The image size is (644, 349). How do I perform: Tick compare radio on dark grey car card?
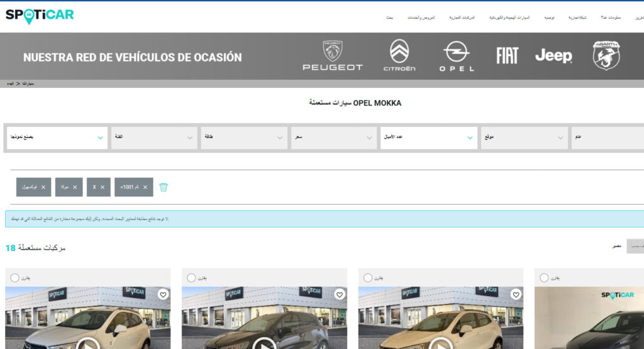pyautogui.click(x=191, y=278)
